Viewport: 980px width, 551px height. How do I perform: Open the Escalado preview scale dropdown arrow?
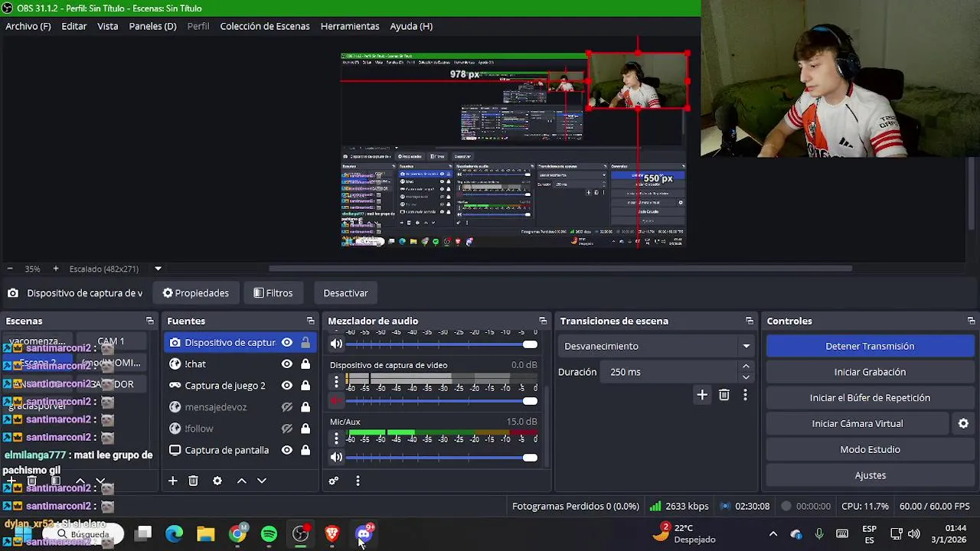[x=158, y=269]
